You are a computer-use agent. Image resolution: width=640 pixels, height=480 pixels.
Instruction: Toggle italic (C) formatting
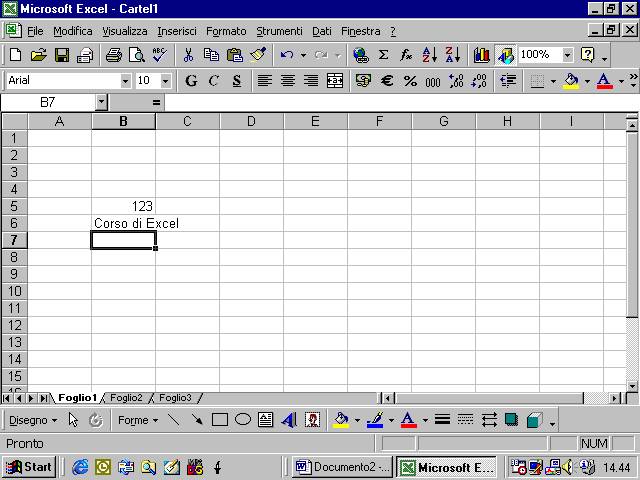(213, 80)
